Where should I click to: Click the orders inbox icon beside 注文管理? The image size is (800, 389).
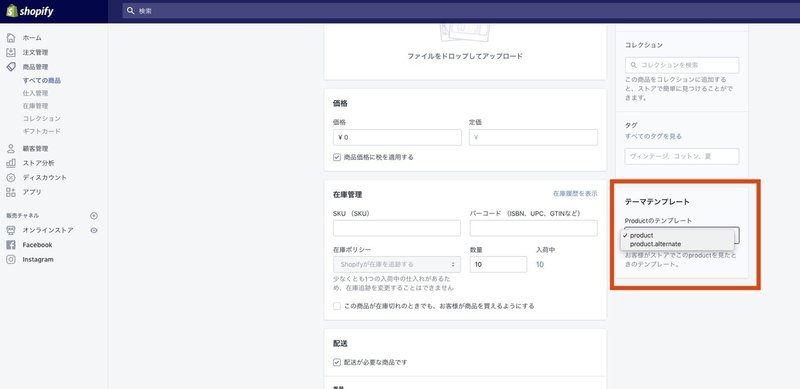tap(11, 52)
